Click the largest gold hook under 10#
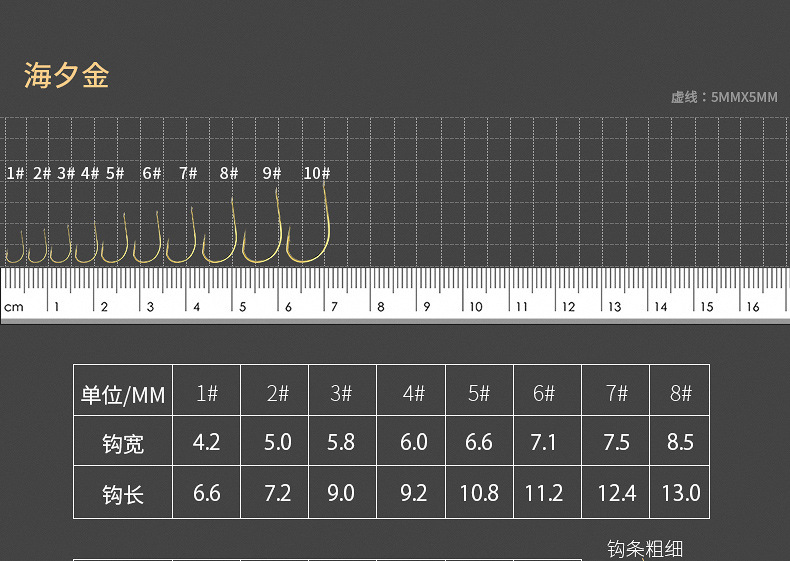The height and width of the screenshot is (561, 790). click(308, 224)
